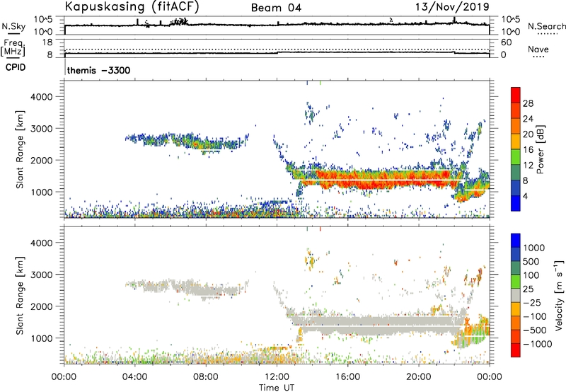
Task: Select the 'Freq. [MHz]' axis label
Action: (x=13, y=47)
